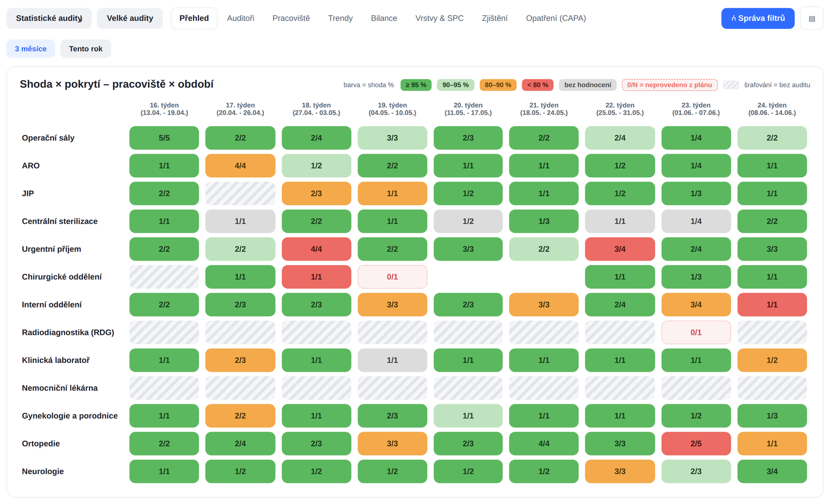Screen dimensions: 830x504
Task: Open the Auditoři tab
Action: coord(241,18)
